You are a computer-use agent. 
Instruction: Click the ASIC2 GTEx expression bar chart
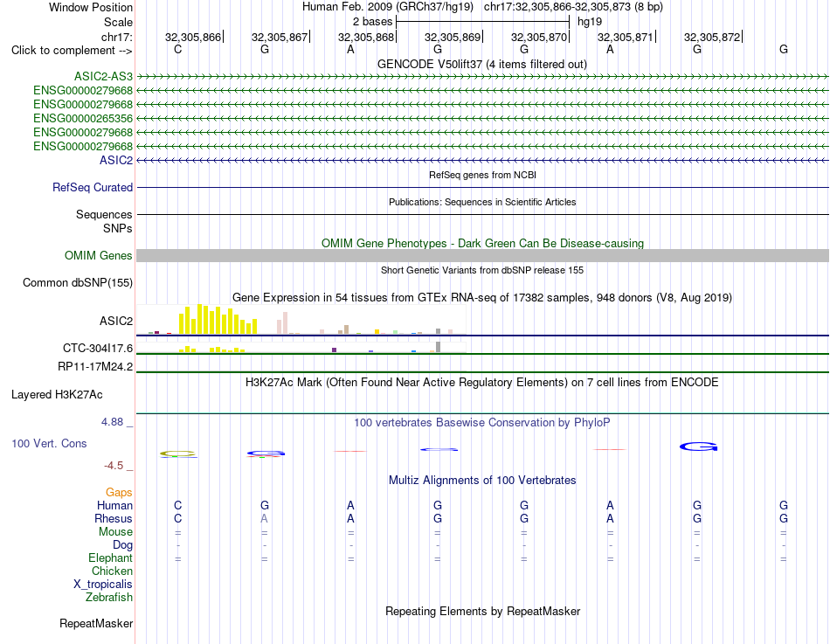click(301, 319)
